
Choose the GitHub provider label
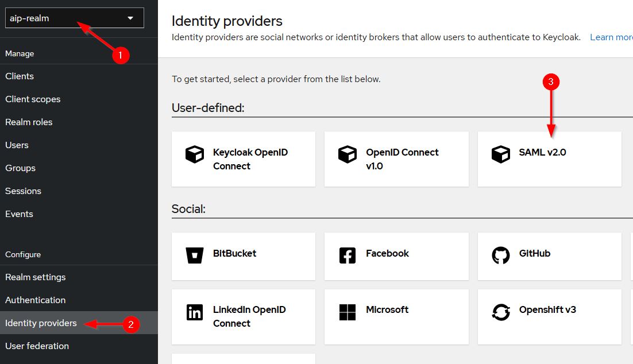pyautogui.click(x=535, y=253)
